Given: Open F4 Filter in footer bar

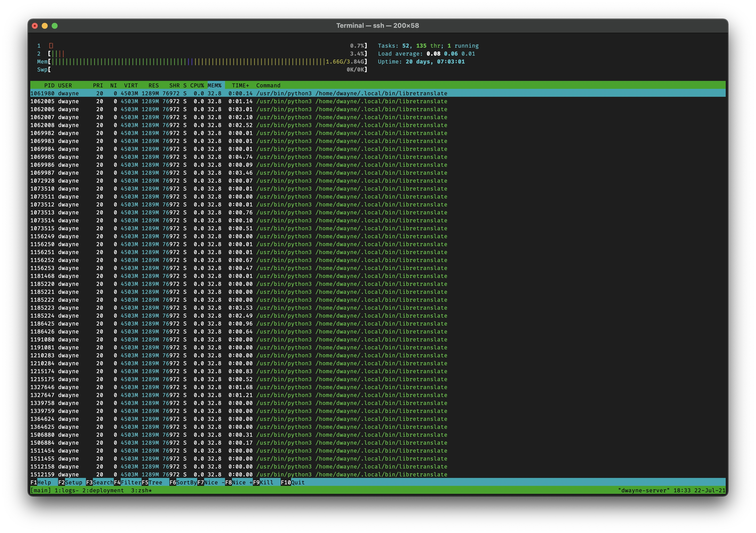Looking at the screenshot, I should [x=127, y=482].
